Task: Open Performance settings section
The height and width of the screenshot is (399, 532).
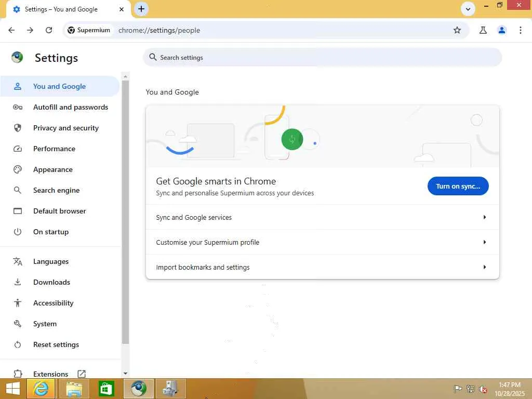Action: [x=60, y=149]
